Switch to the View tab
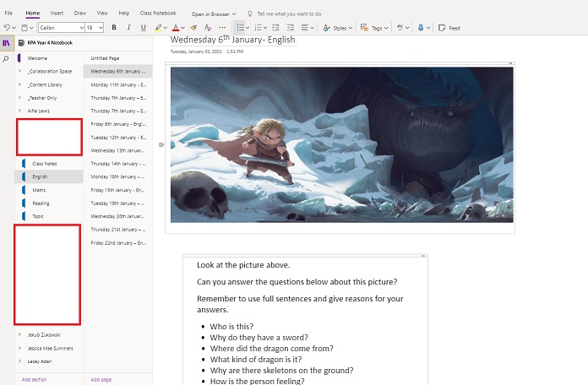 click(102, 14)
